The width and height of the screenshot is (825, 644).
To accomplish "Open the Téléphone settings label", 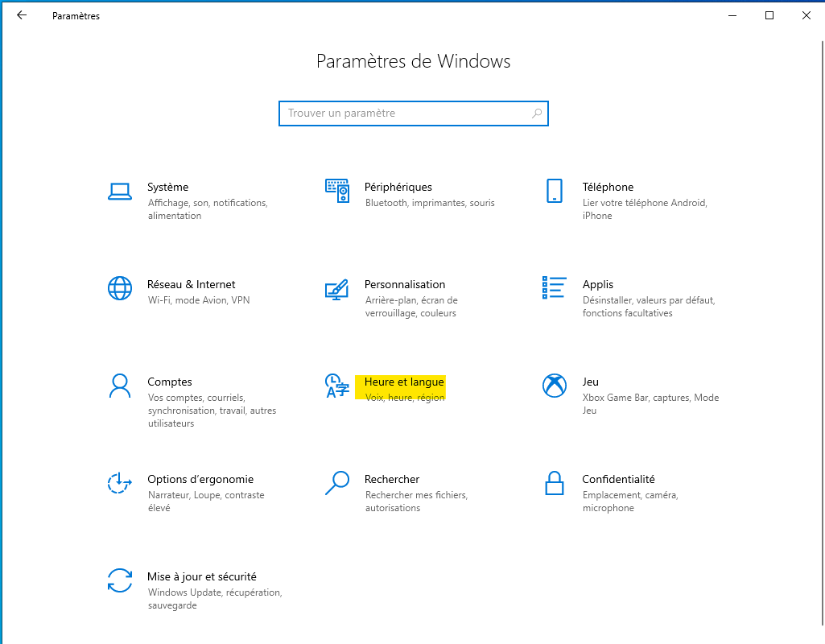I will (x=608, y=187).
